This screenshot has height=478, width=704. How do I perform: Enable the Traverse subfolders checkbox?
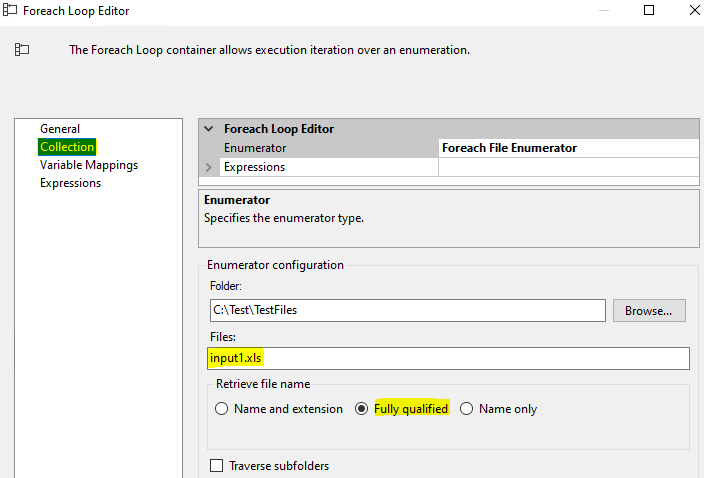(217, 466)
